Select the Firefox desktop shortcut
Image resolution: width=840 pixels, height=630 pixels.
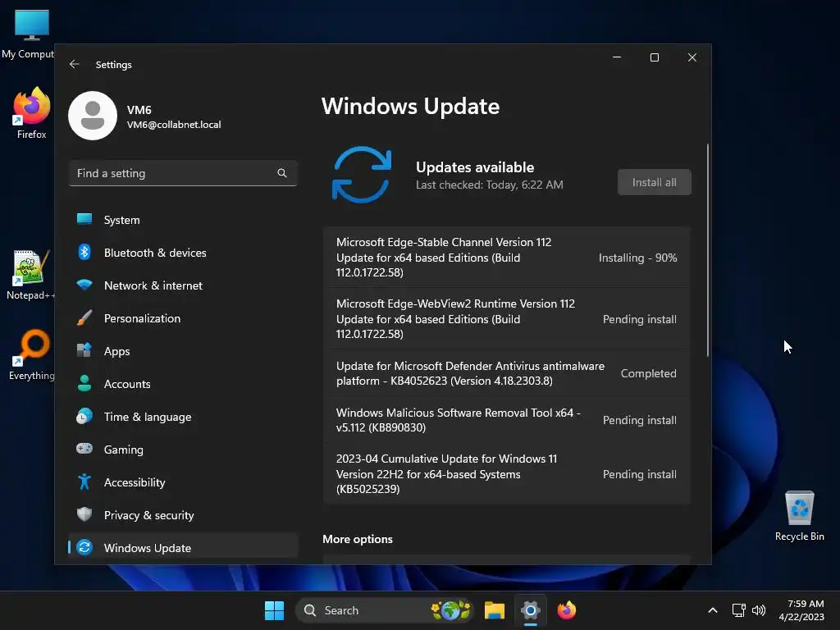tap(31, 113)
